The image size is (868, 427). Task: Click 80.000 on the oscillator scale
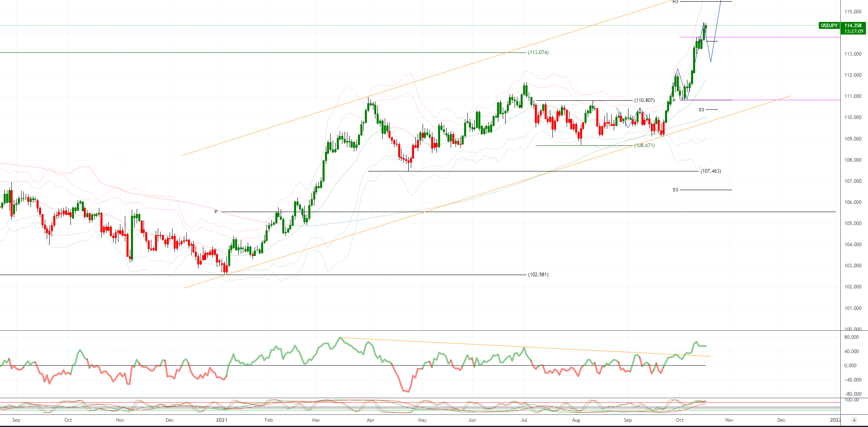point(852,337)
